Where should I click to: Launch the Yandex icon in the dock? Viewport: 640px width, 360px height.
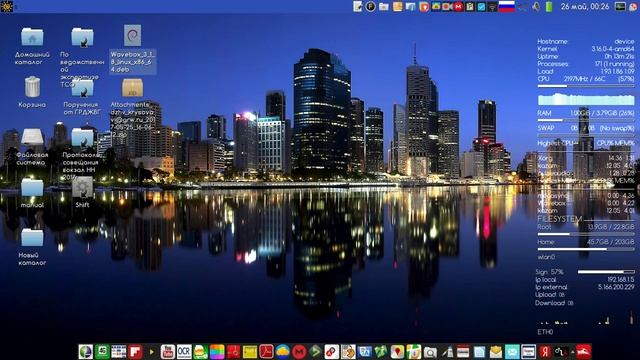coord(545,352)
